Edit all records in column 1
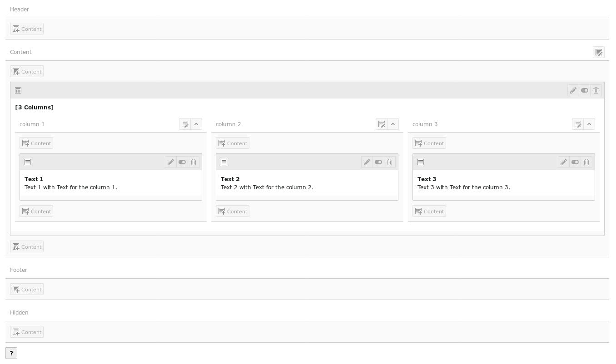616x364 pixels. tap(185, 124)
